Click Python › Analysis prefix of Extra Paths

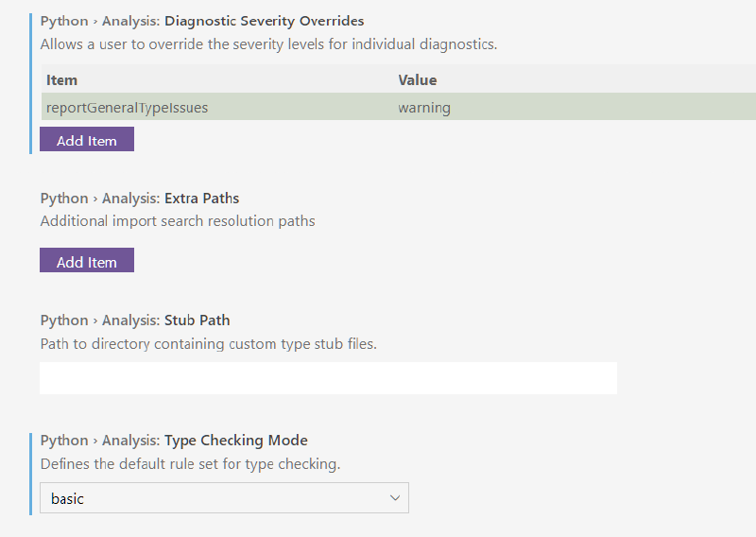pos(100,199)
